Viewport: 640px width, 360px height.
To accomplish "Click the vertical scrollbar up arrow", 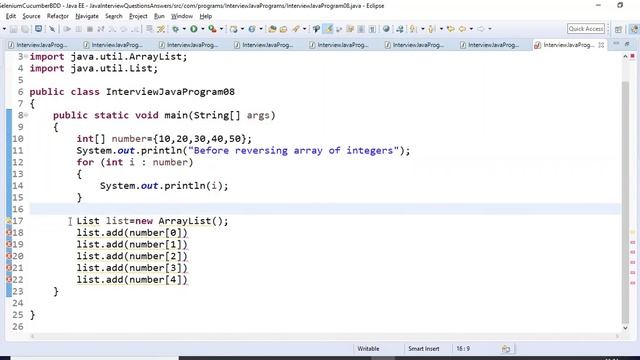I will coord(625,57).
